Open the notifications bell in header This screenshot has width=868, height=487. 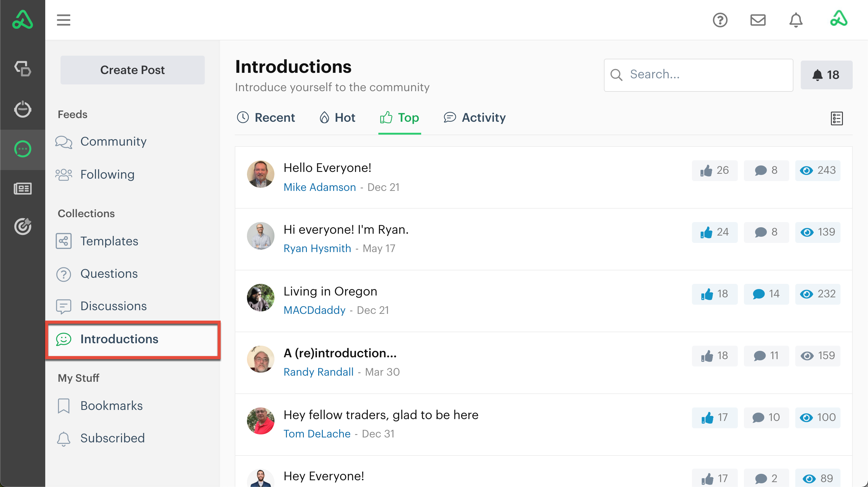796,20
